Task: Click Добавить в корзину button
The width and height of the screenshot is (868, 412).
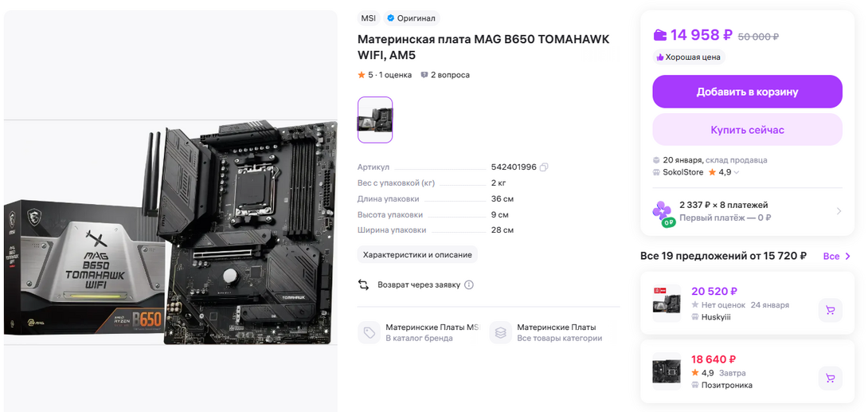Action: tap(747, 92)
